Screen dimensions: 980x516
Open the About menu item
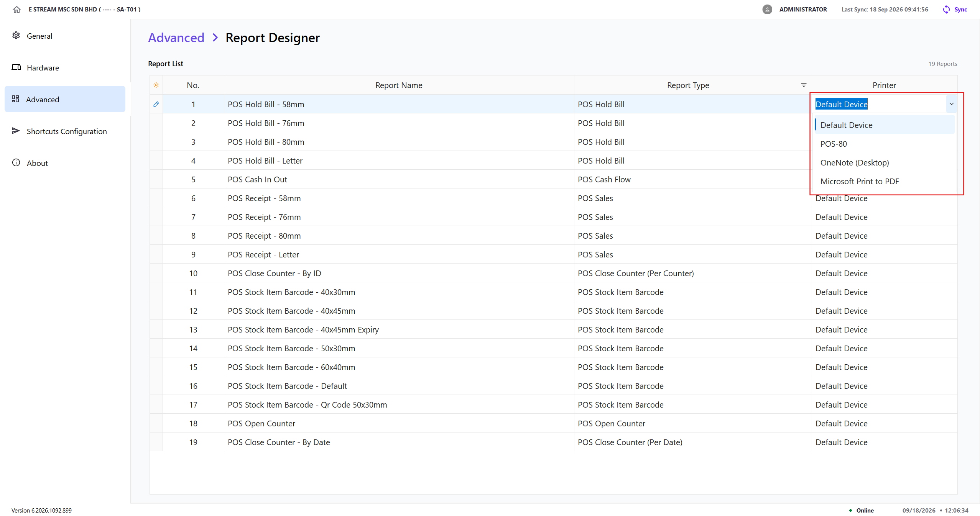pyautogui.click(x=65, y=163)
